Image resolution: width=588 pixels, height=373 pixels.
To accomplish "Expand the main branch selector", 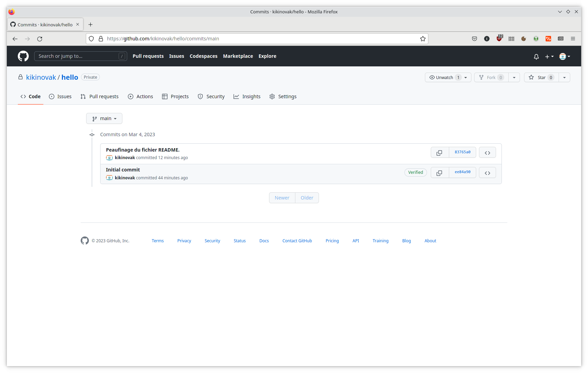I will click(104, 118).
